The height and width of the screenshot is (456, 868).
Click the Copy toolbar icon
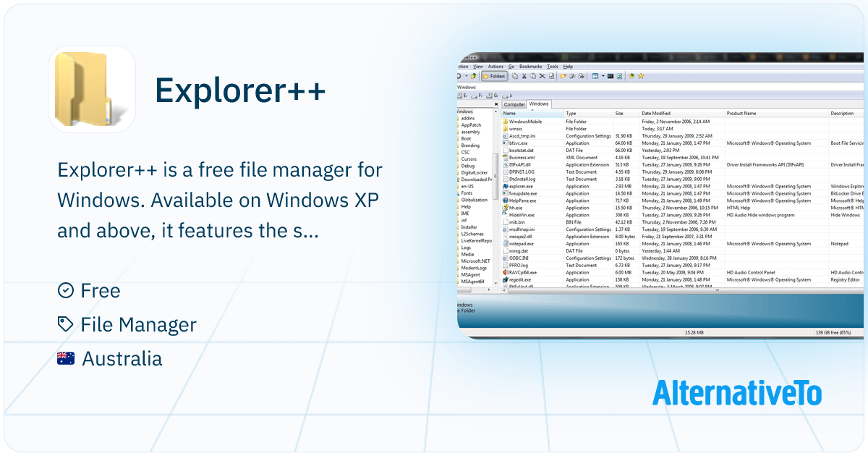515,76
